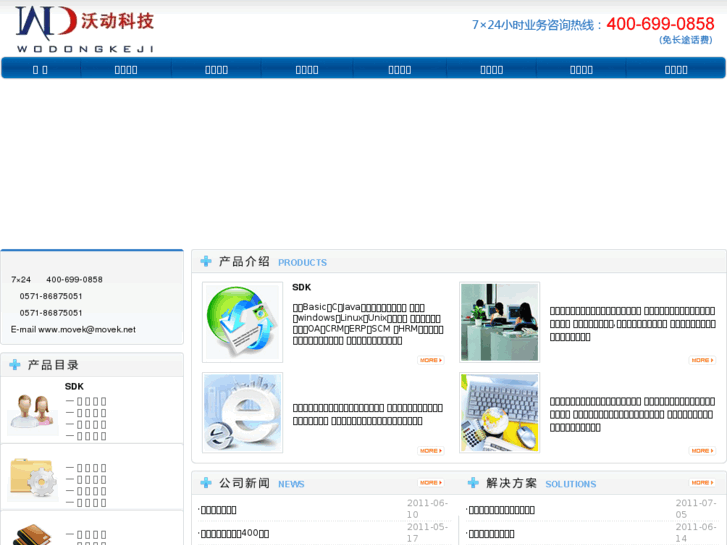Click the 400-699-0858 hotline number in header

tap(660, 24)
